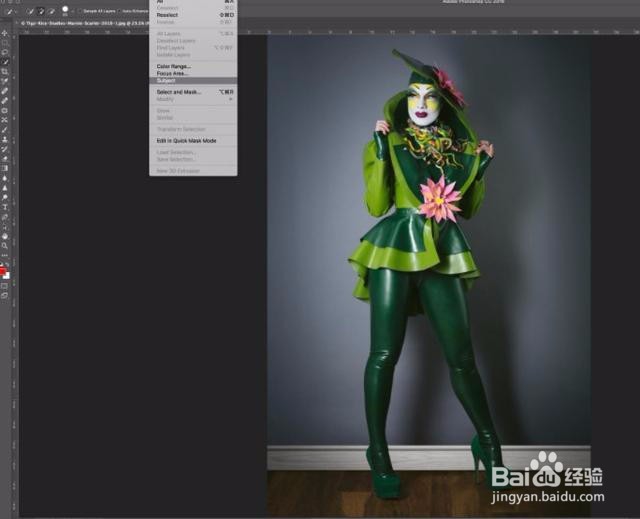
Task: Select the Crop tool
Action: click(x=4, y=72)
